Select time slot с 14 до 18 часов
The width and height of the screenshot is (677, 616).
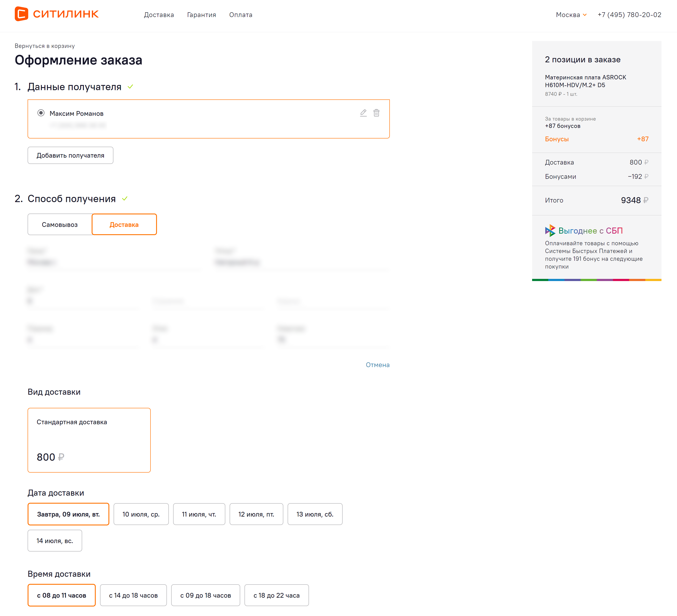pyautogui.click(x=133, y=595)
